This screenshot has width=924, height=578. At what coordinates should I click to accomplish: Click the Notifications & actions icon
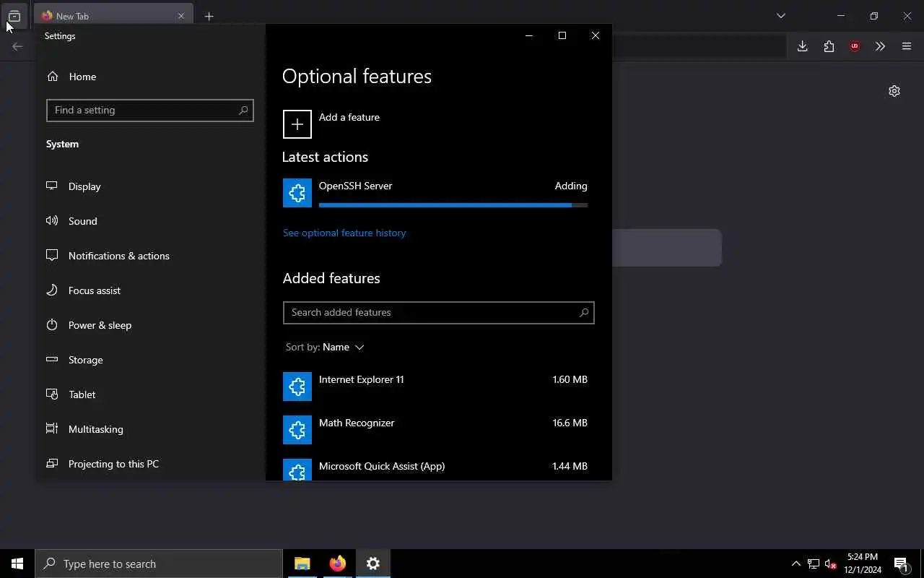(52, 255)
